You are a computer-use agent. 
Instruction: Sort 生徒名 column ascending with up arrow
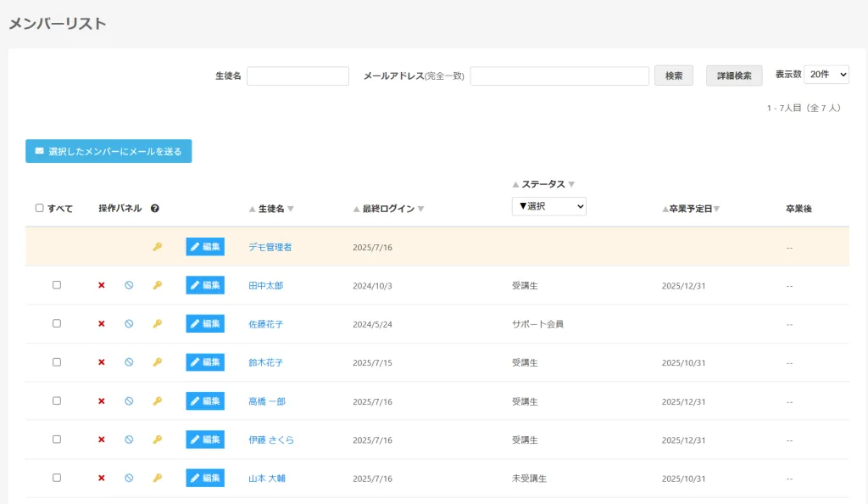[x=252, y=210]
